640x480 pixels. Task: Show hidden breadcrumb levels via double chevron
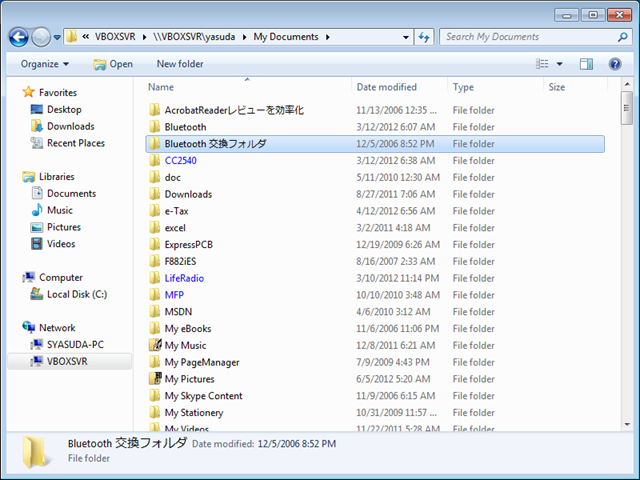pos(85,37)
